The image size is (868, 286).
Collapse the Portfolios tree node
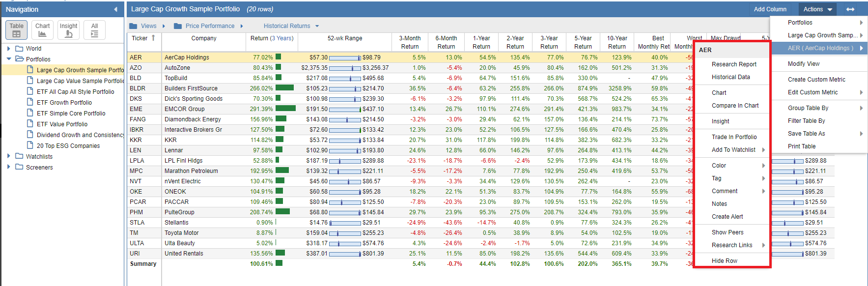click(9, 59)
